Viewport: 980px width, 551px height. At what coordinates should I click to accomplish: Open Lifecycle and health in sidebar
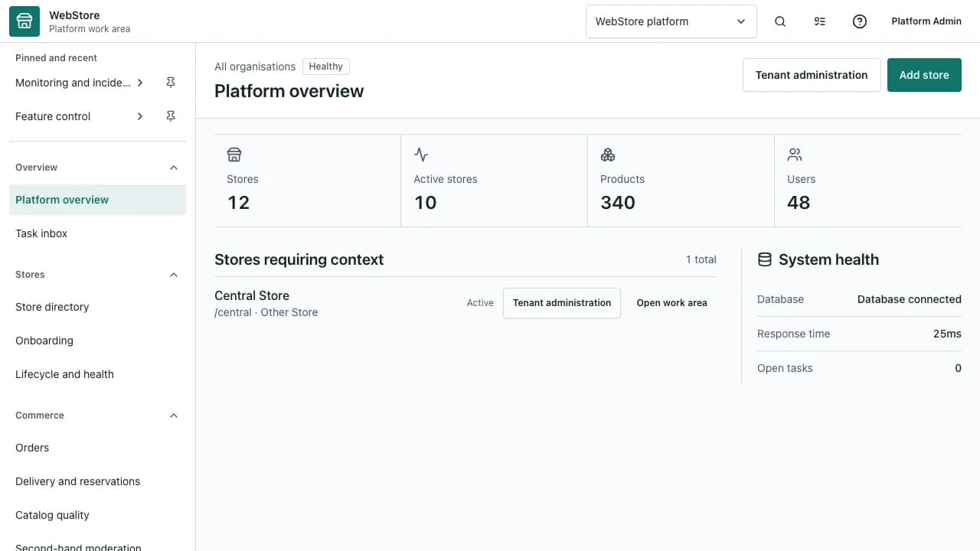click(x=97, y=374)
